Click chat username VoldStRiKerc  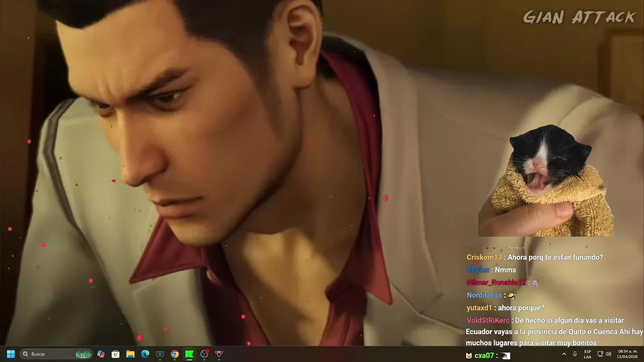click(489, 320)
